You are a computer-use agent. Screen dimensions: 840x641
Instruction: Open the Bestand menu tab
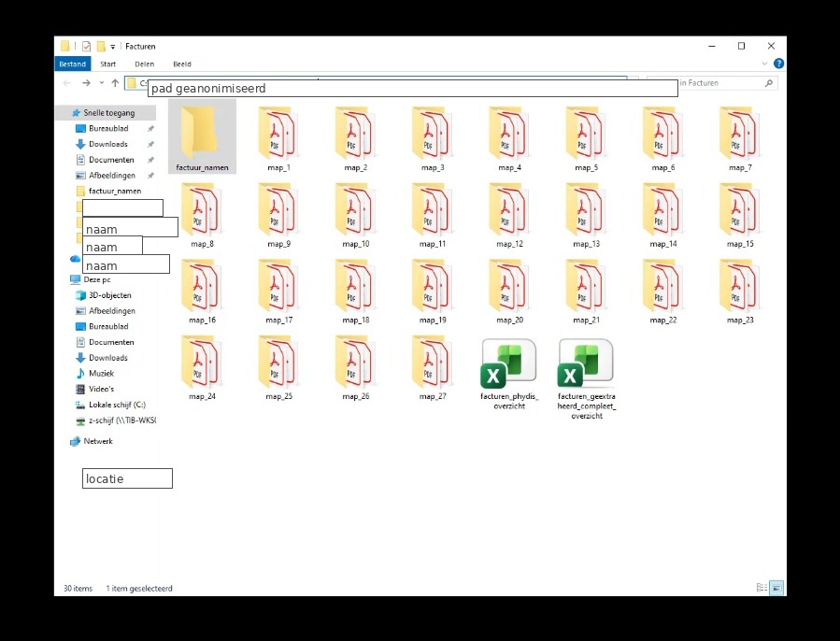point(72,64)
